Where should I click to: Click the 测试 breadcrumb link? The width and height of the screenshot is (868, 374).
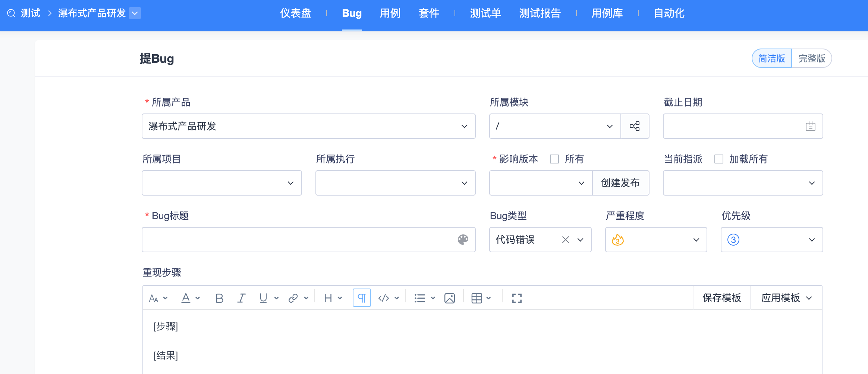30,13
